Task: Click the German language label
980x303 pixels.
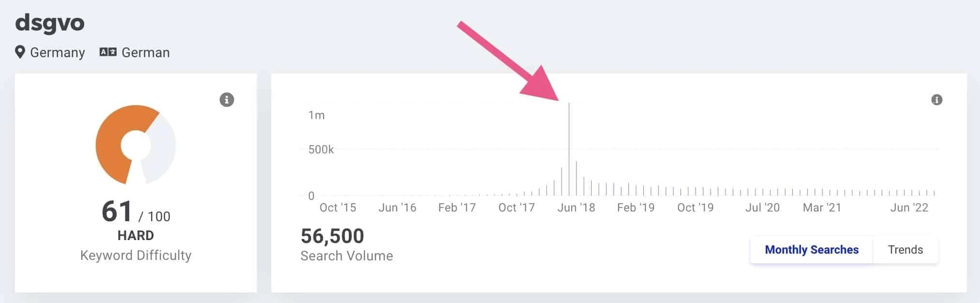Action: click(x=145, y=52)
